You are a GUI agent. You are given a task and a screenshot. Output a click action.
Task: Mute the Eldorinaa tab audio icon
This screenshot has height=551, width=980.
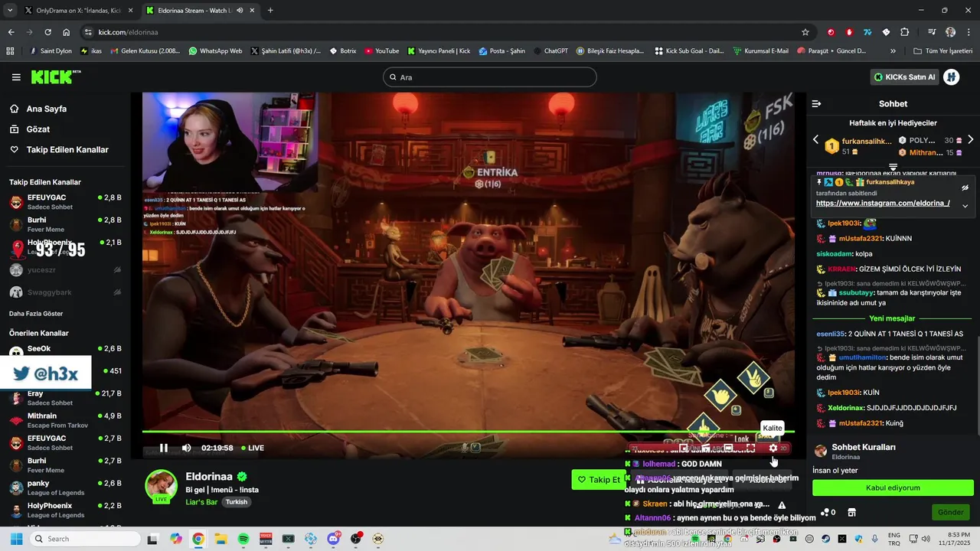click(x=240, y=11)
